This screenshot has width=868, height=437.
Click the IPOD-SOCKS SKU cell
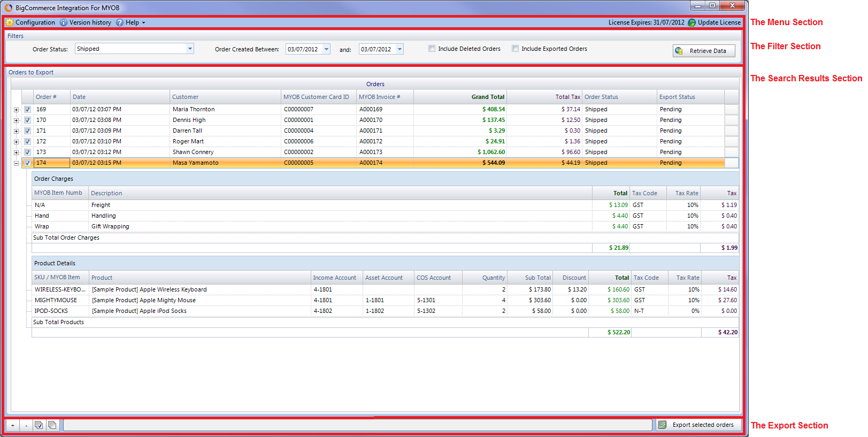click(x=60, y=311)
